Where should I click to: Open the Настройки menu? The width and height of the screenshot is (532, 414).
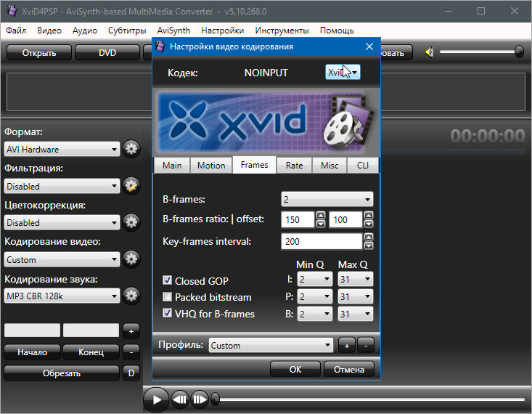[x=223, y=31]
